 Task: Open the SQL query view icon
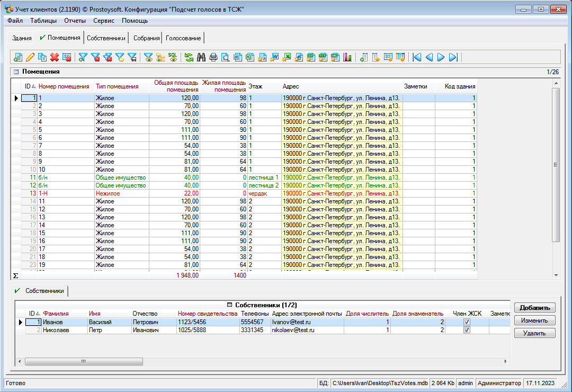point(173,57)
